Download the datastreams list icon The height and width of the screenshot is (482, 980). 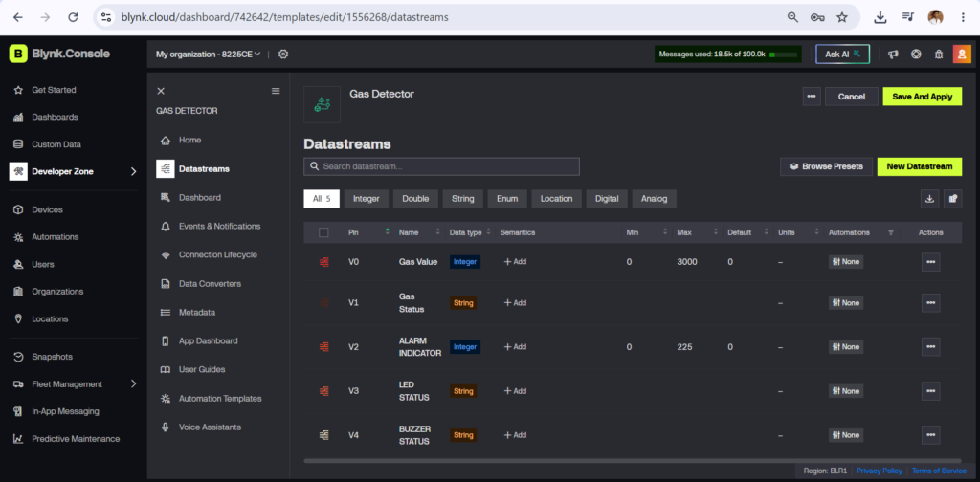click(x=929, y=199)
